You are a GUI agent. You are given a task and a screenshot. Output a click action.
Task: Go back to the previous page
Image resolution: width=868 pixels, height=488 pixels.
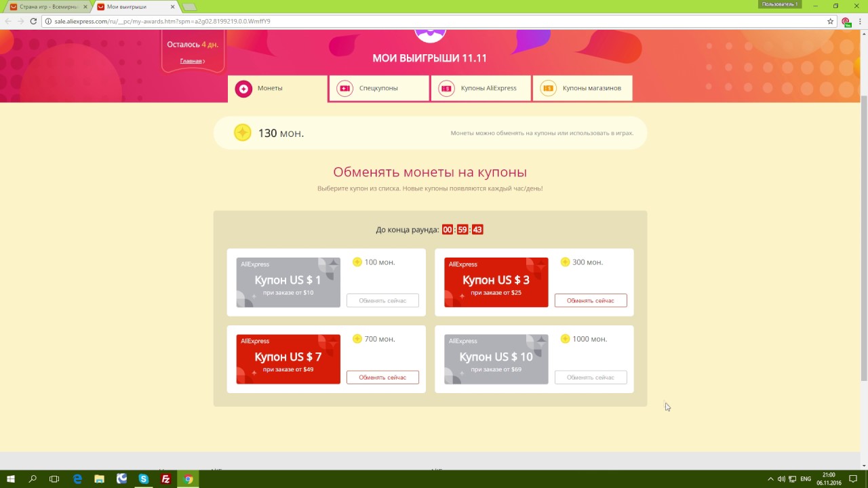point(8,21)
